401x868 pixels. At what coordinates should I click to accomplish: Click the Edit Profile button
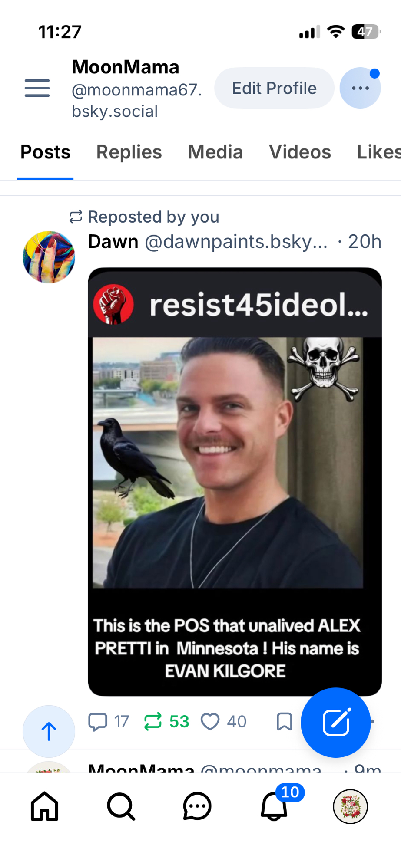[274, 88]
